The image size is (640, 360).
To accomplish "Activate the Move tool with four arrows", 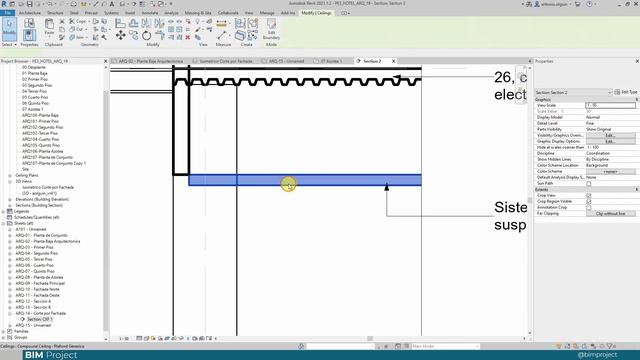I will pos(120,36).
